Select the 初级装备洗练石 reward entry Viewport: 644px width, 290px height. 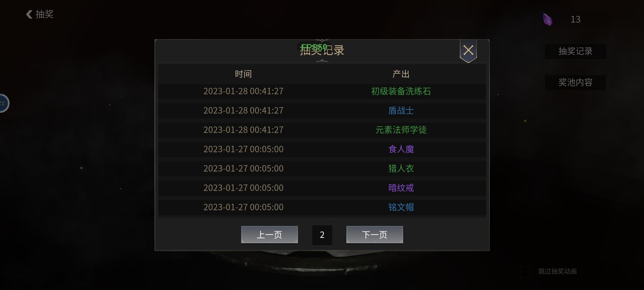401,91
